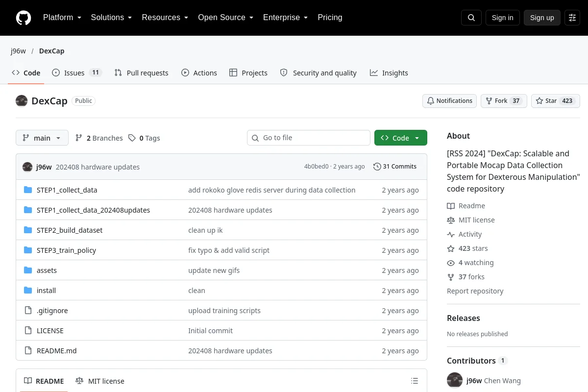Viewport: 588px width, 392px height.
Task: Click the Sign up button
Action: (542, 18)
